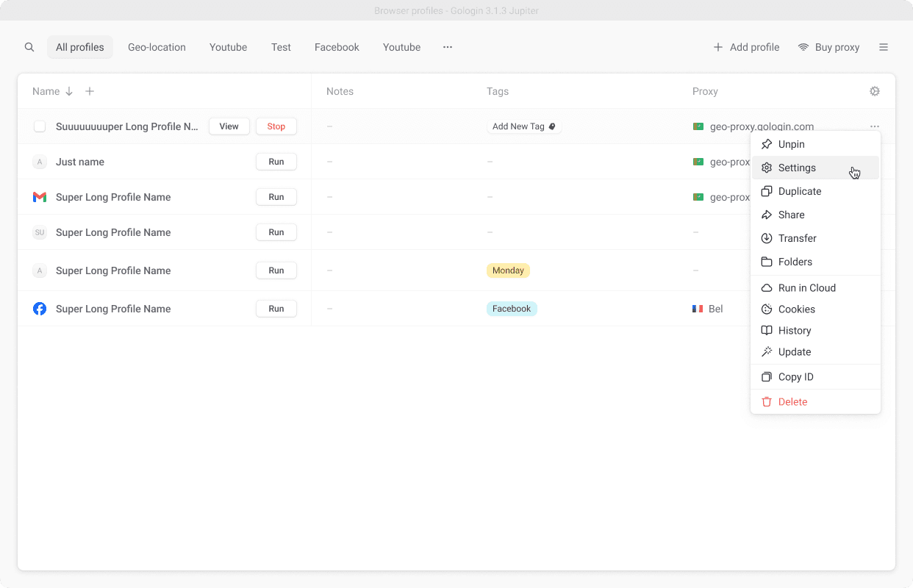
Task: Click the cookie icon in context menu
Action: [767, 309]
